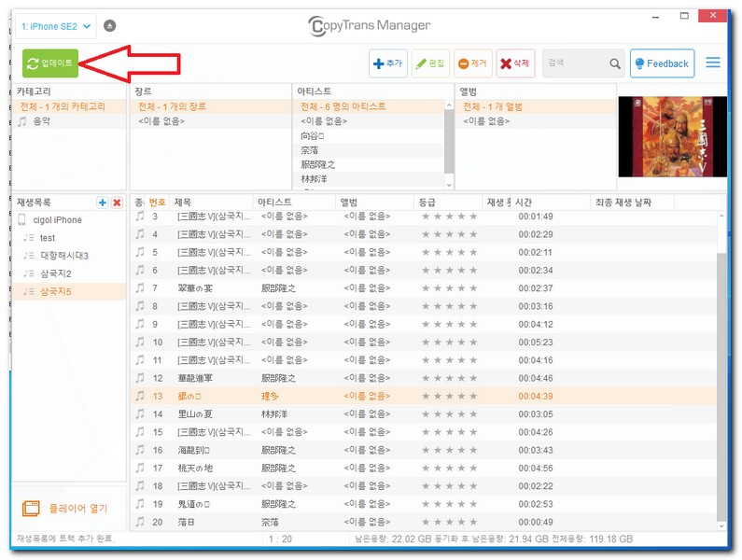
Task: Select the 삼국지2 playlist
Action: click(x=56, y=273)
